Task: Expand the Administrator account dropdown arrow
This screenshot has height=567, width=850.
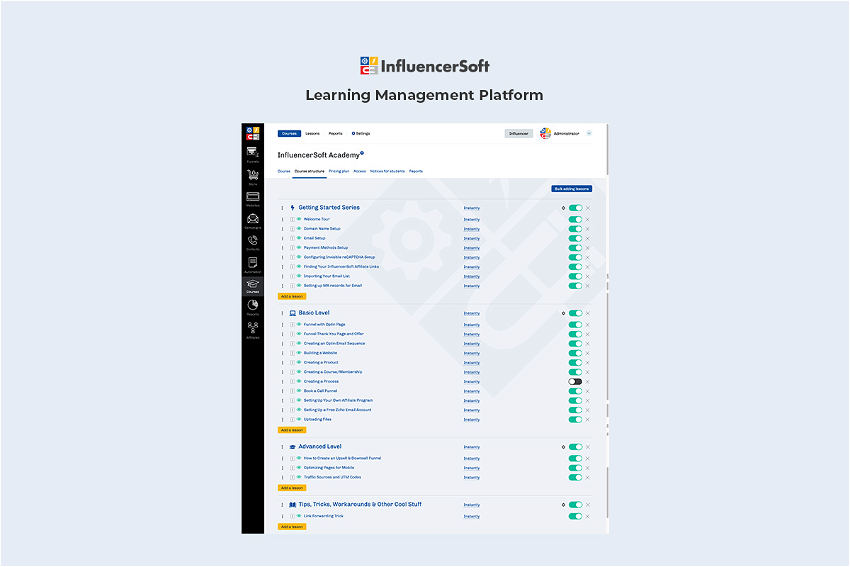Action: tap(590, 133)
